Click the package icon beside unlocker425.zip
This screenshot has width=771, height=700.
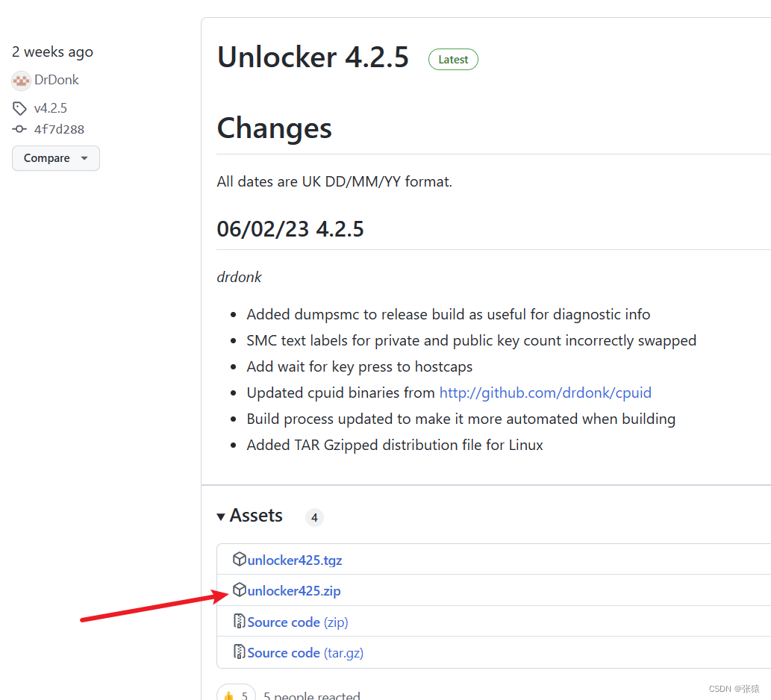coord(240,590)
